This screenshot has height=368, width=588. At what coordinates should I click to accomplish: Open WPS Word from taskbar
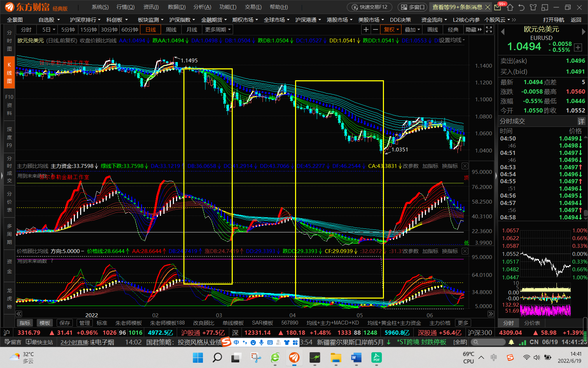[356, 357]
